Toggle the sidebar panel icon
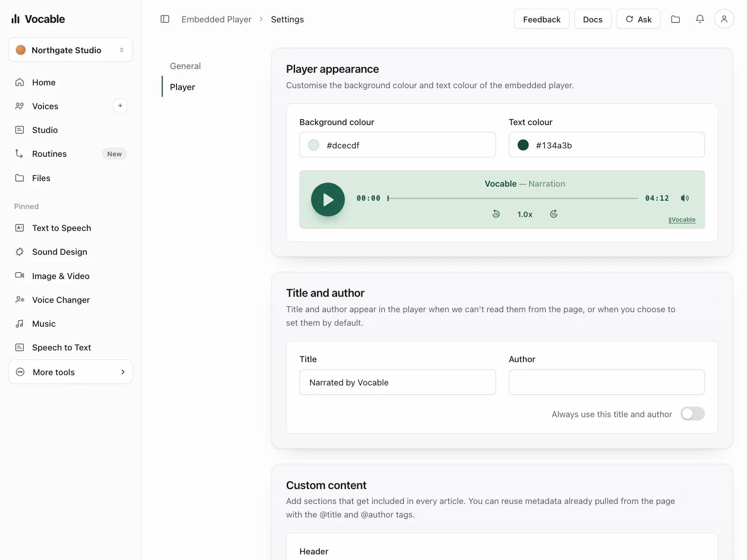The width and height of the screenshot is (747, 560). 165,19
